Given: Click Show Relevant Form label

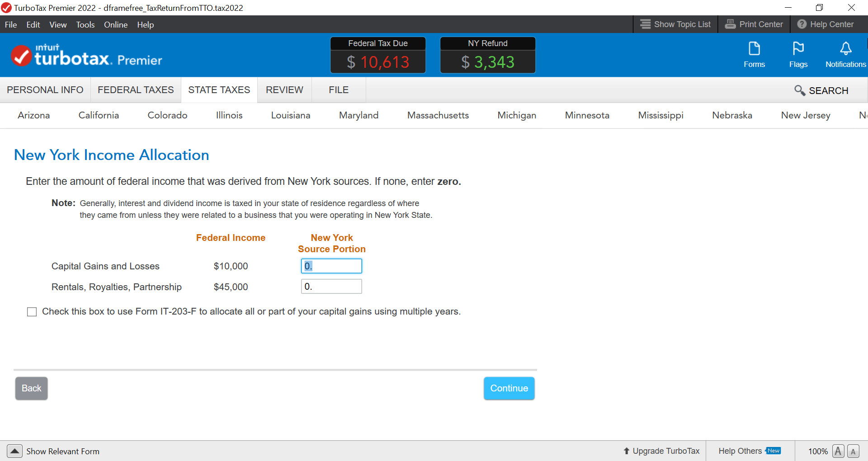Looking at the screenshot, I should pos(63,451).
